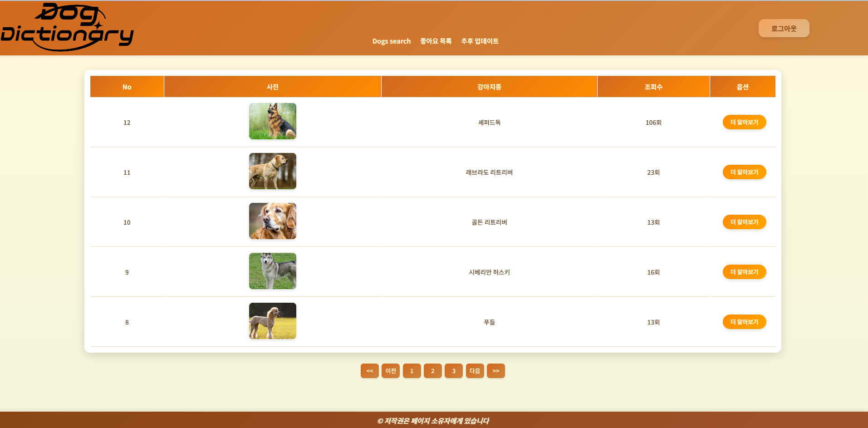This screenshot has height=428, width=868.
Task: Select page 2 in pagination
Action: [x=432, y=371]
